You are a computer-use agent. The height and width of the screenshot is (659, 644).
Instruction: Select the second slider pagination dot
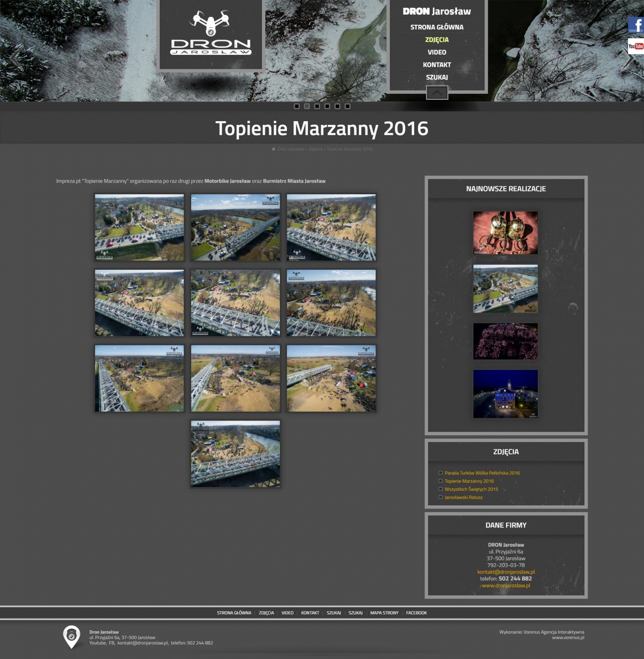tap(307, 106)
